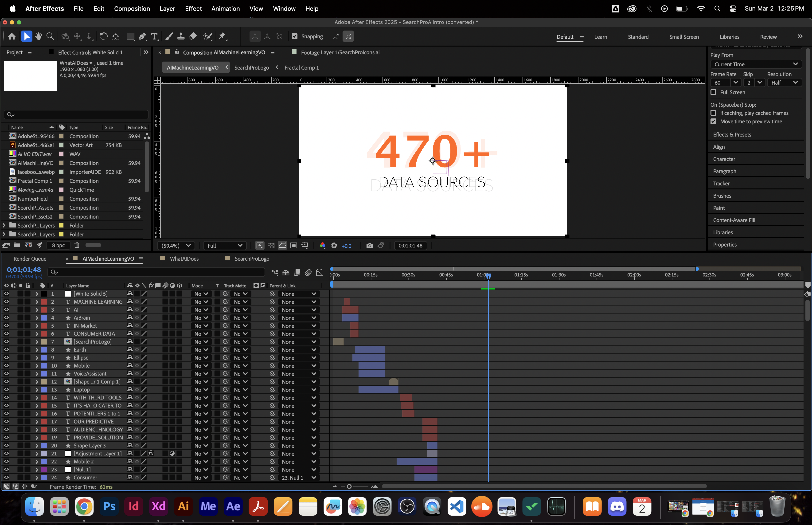Toggle the transparency grid button
The width and height of the screenshot is (812, 525).
[271, 245]
